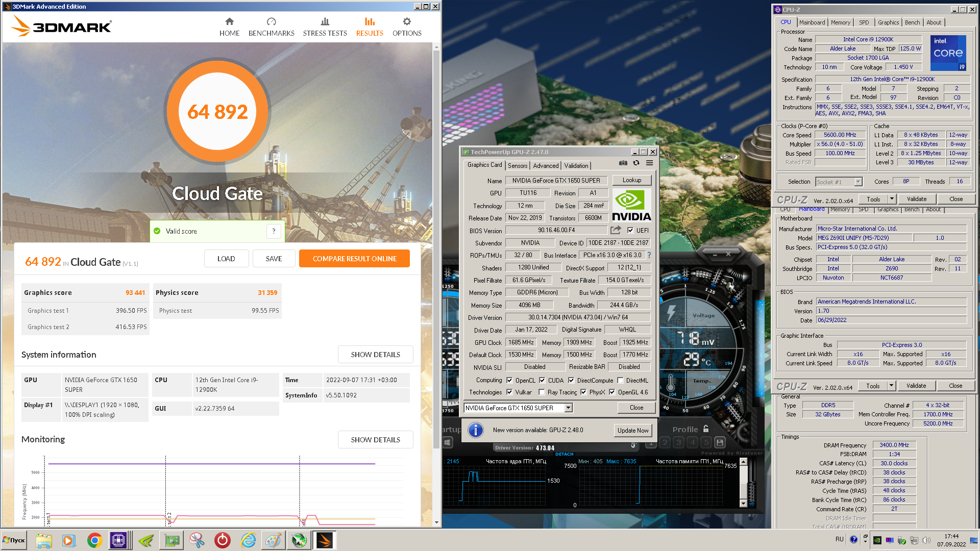980x551 pixels.
Task: Open the Advanced tab in GPU-Z
Action: point(546,166)
